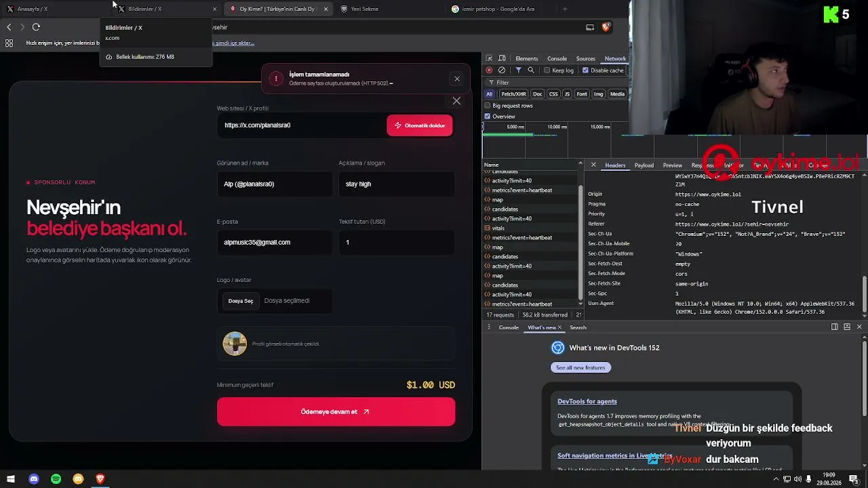The height and width of the screenshot is (488, 868).
Task: Go back in browser history
Action: (9, 27)
